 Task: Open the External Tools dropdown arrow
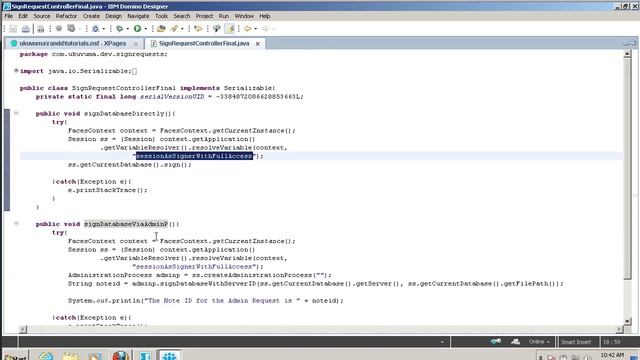[x=128, y=29]
